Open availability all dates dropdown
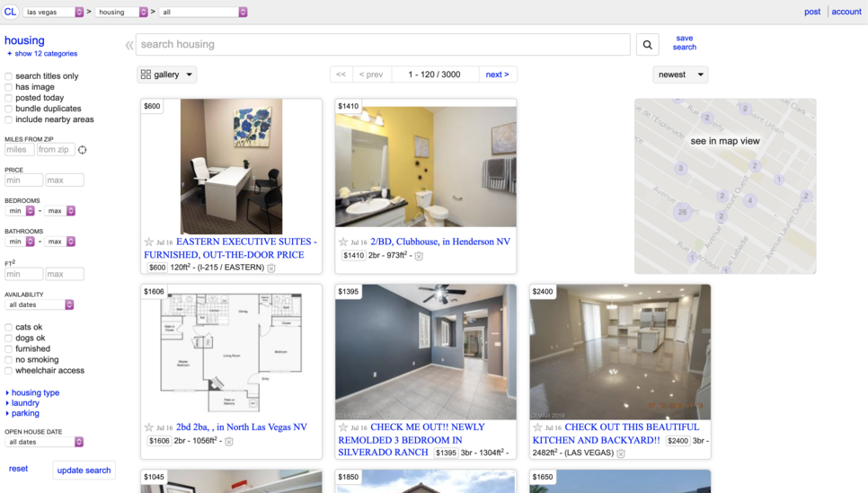The height and width of the screenshot is (493, 868). tap(40, 305)
